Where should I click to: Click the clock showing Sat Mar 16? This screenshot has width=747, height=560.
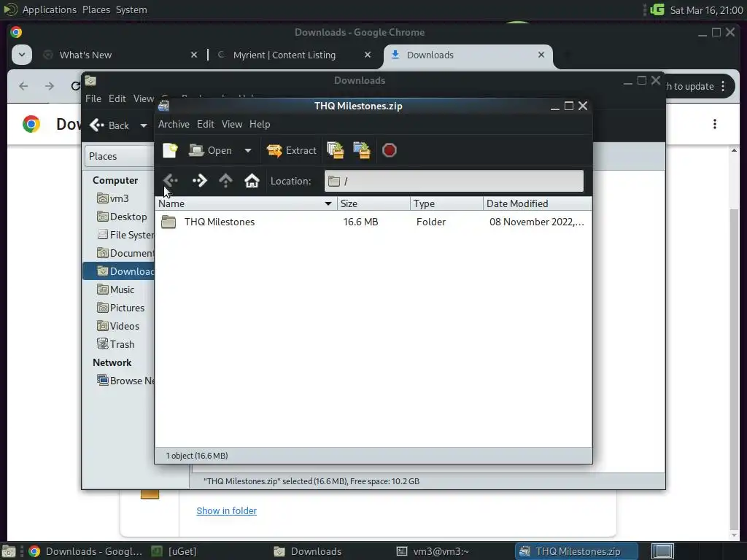click(x=706, y=10)
